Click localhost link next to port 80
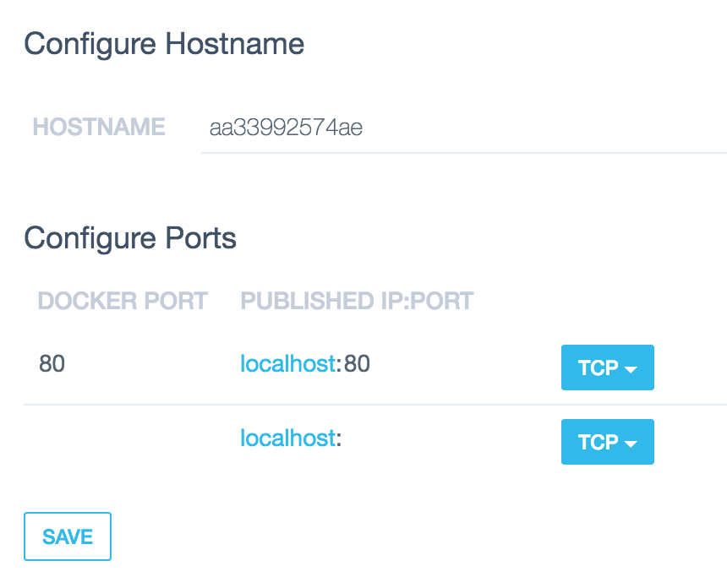 click(x=288, y=363)
